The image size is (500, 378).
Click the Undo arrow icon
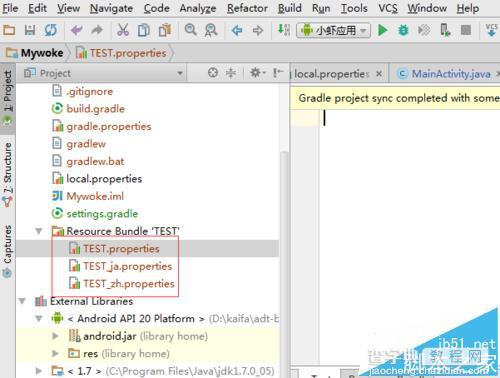point(77,30)
